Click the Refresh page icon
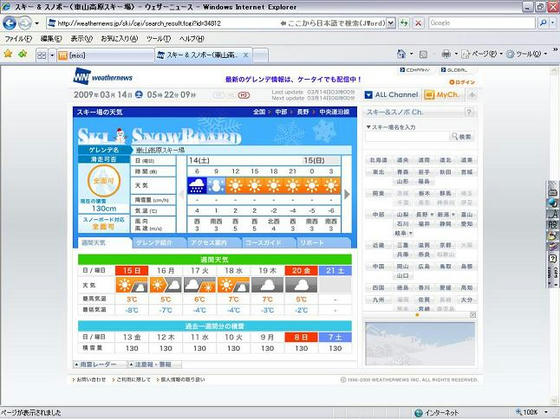Screen dimensions: 560x419 (x=404, y=23)
